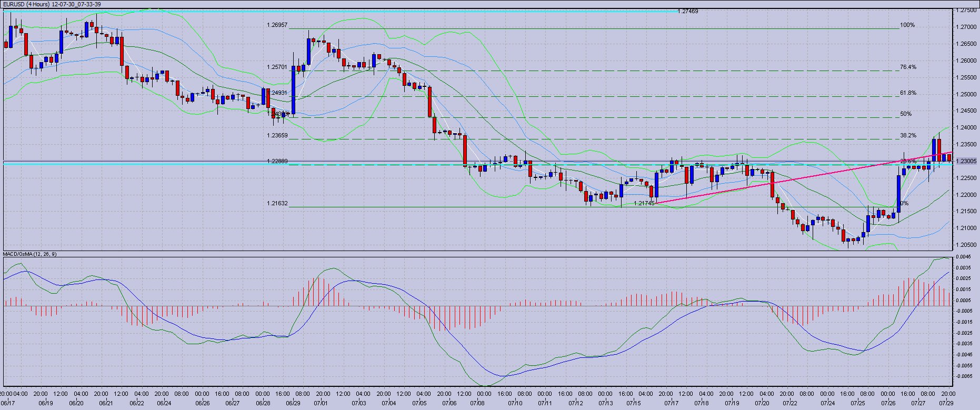Click the 1.21632 price label
This screenshot has width=980, height=410.
(277, 204)
